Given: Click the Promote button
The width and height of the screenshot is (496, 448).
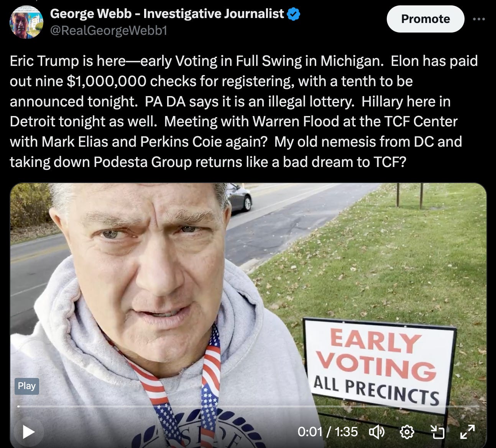Looking at the screenshot, I should (x=425, y=19).
